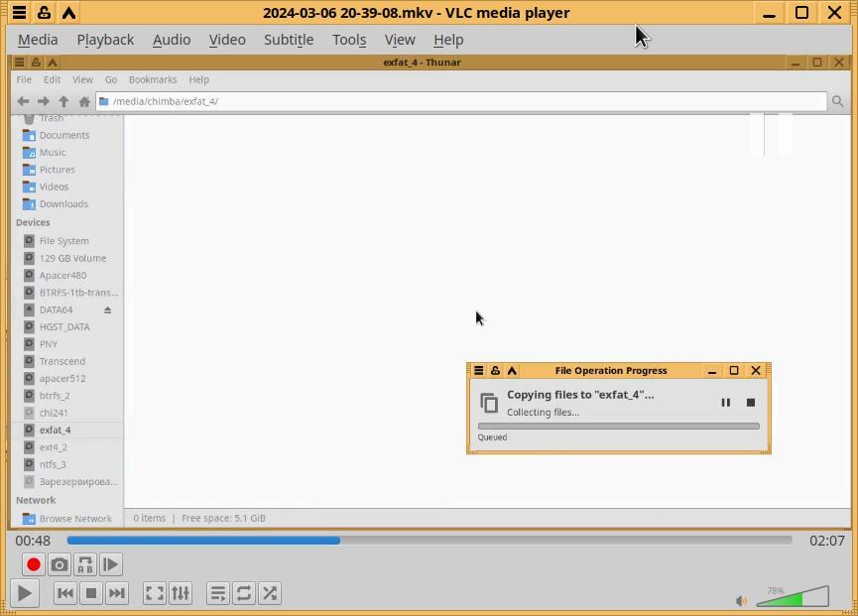
Task: Toggle random shuffle playback
Action: pos(270,593)
